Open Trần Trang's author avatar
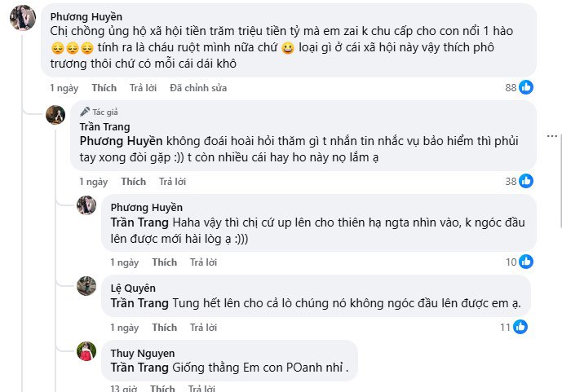562x392 pixels. 55,115
